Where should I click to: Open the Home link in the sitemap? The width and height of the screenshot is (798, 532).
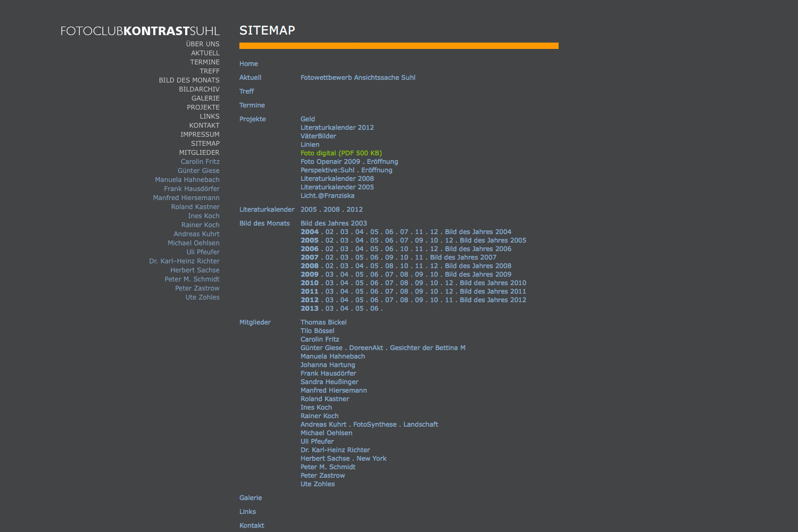click(248, 63)
